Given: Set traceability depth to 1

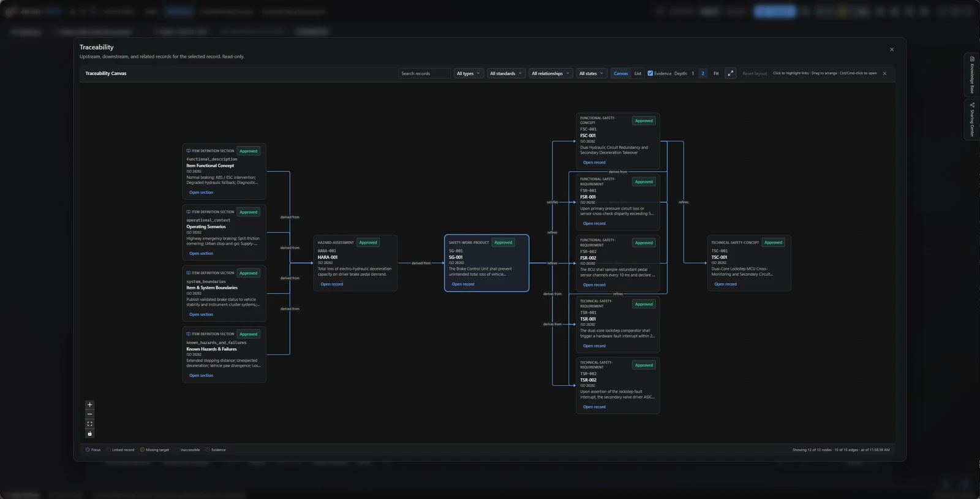Looking at the screenshot, I should point(693,74).
